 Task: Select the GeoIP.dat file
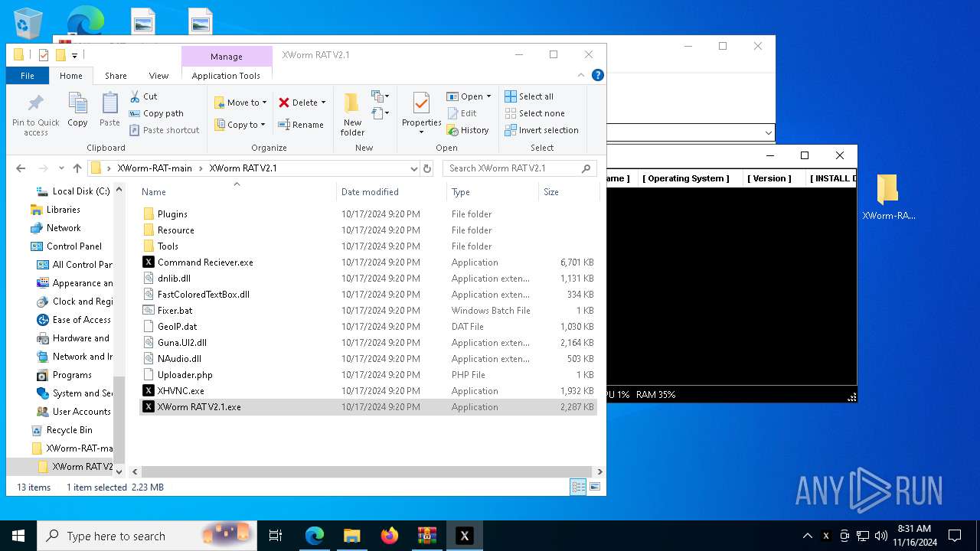click(x=177, y=327)
